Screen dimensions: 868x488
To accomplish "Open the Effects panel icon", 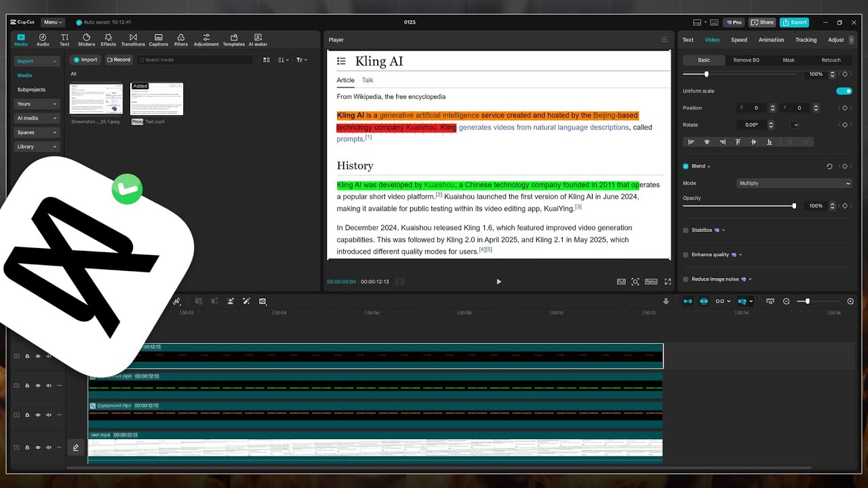I will pos(108,40).
